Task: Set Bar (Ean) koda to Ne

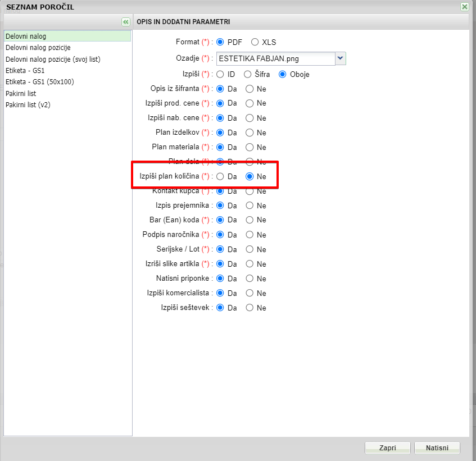Action: 250,220
